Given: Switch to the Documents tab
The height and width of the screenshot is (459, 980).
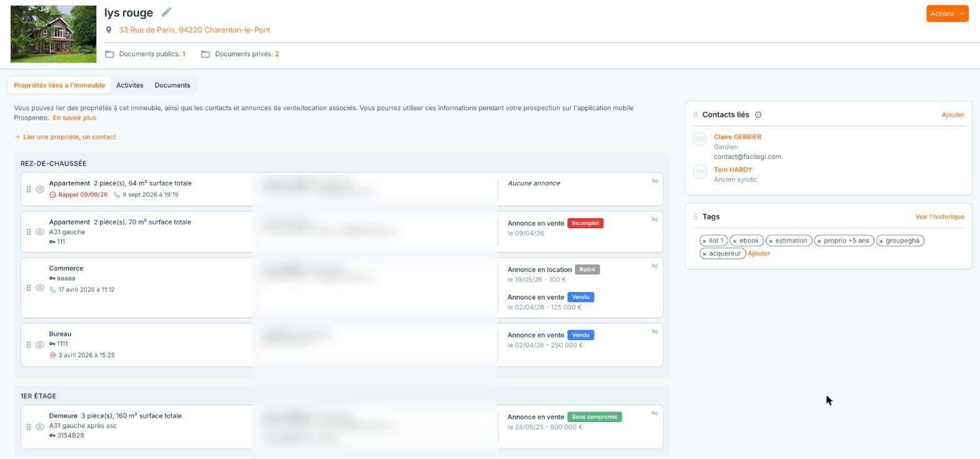Looking at the screenshot, I should click(x=172, y=86).
